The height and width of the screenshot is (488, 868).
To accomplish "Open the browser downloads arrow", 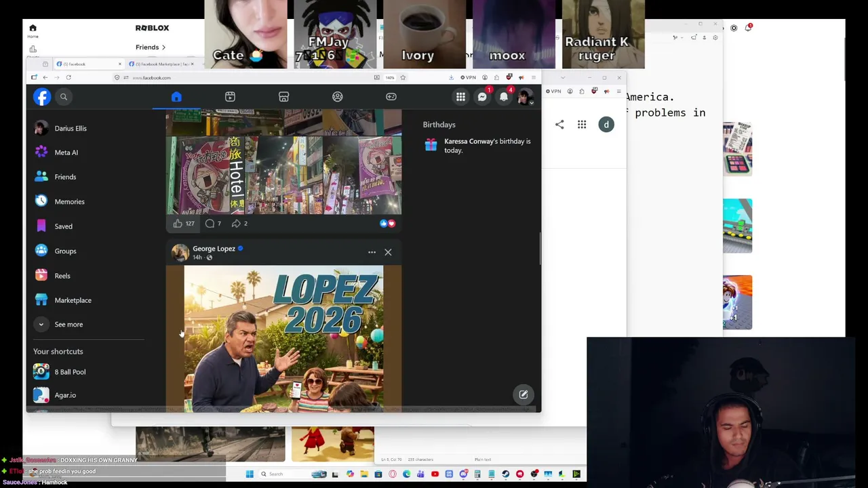I will pyautogui.click(x=452, y=77).
